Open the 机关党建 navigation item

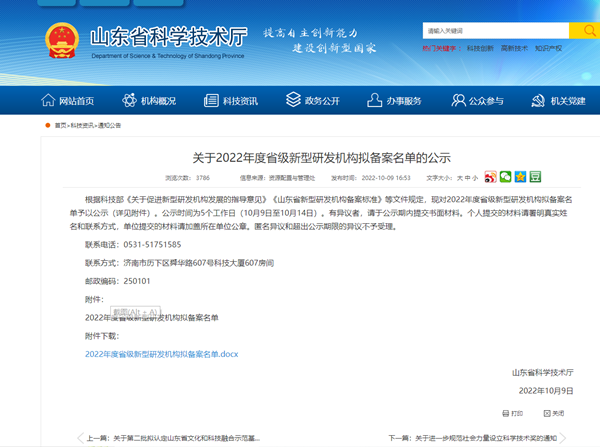click(x=558, y=100)
